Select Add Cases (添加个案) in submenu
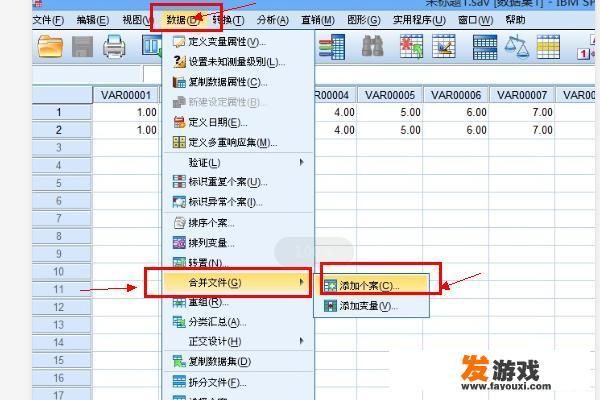Screen dimensions: 600x400 (x=371, y=286)
